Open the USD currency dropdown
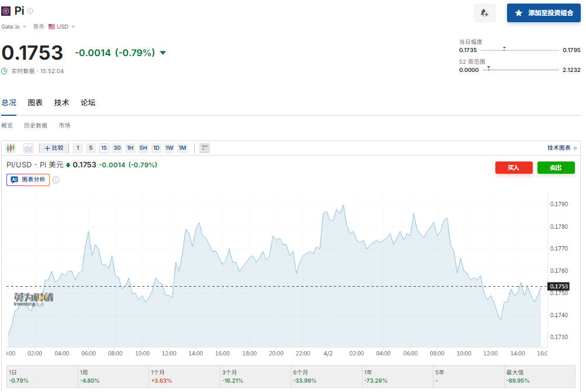The image size is (586, 392). (x=61, y=26)
